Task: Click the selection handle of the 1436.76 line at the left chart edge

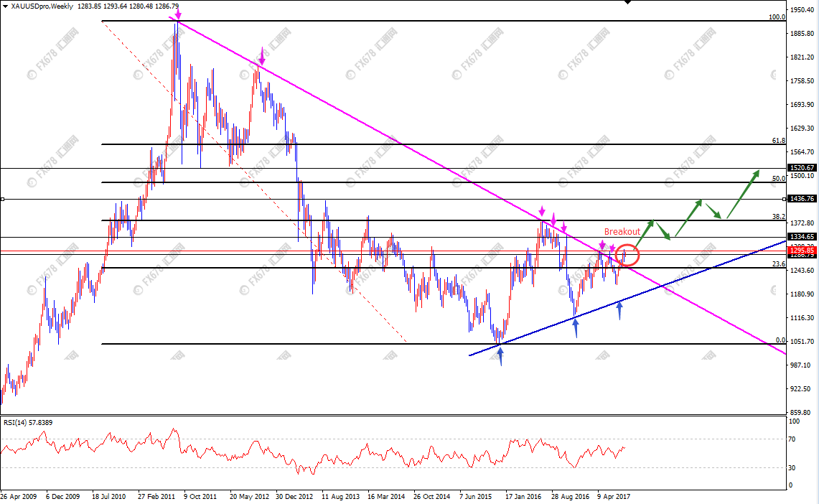Action: [x=3, y=199]
